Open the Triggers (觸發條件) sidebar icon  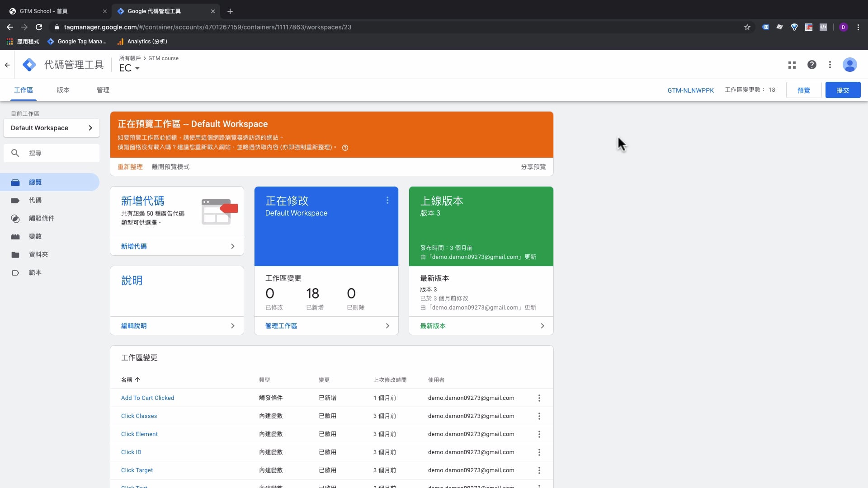pos(15,219)
